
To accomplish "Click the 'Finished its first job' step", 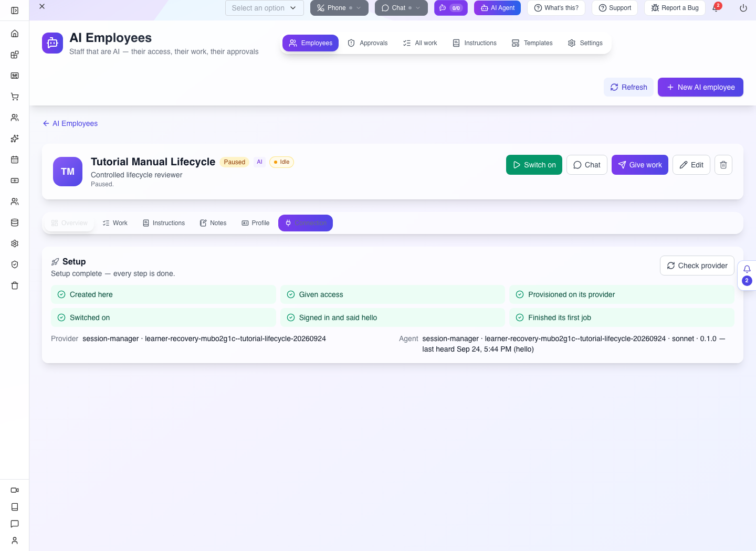I will click(622, 317).
